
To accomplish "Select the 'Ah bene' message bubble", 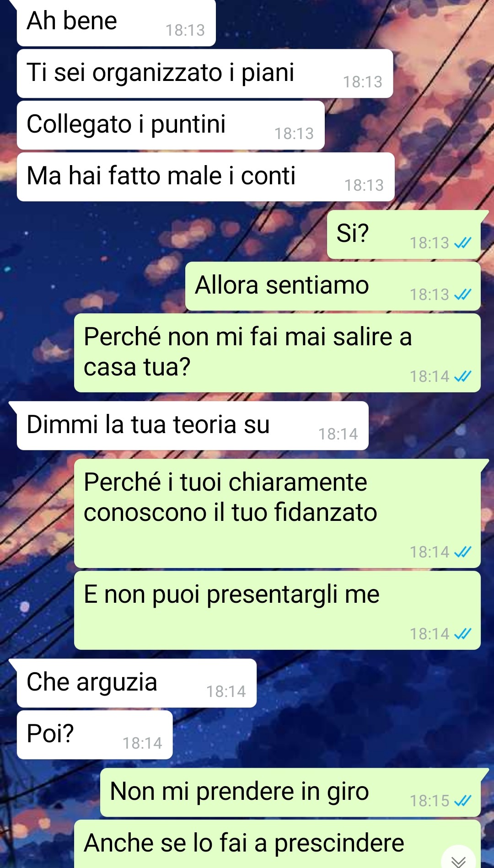I will coord(116,22).
